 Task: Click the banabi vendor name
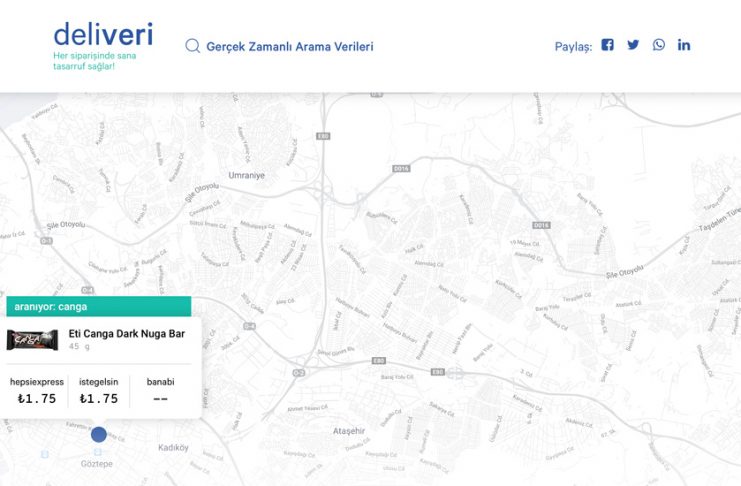[160, 382]
